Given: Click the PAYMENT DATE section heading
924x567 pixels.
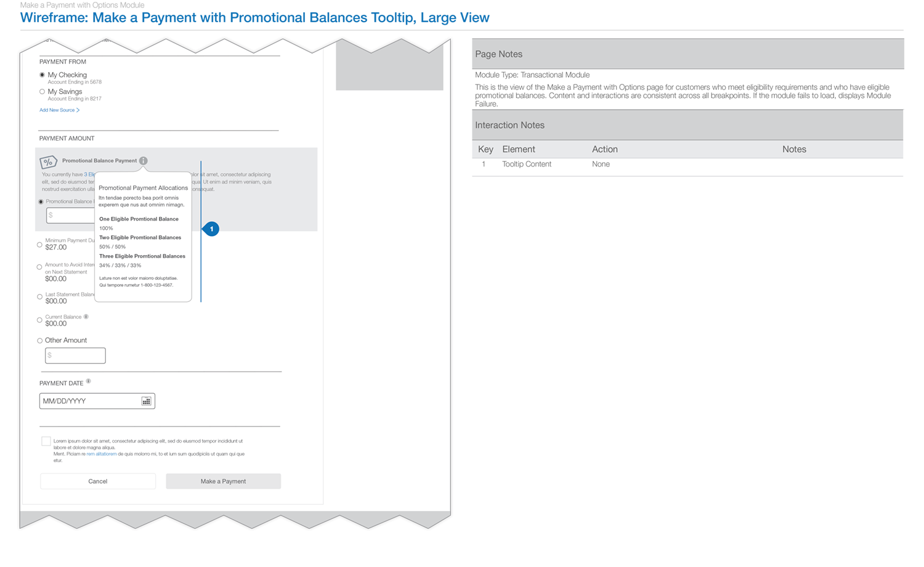Looking at the screenshot, I should [x=61, y=383].
